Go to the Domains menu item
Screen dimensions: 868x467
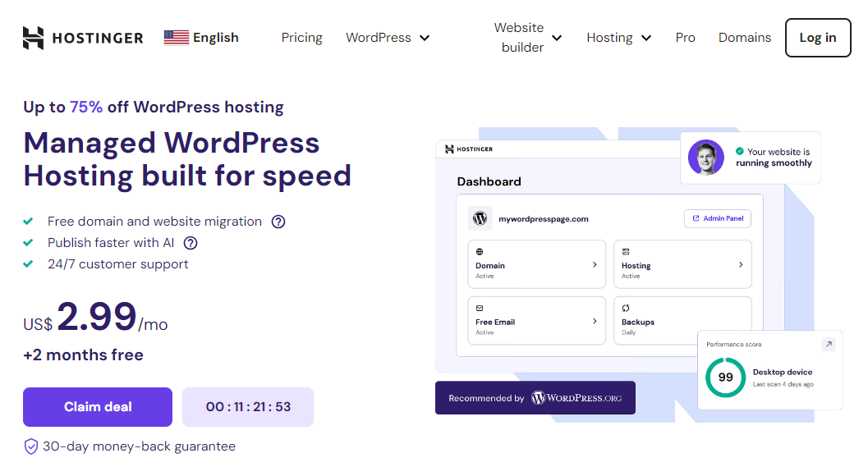click(x=745, y=38)
